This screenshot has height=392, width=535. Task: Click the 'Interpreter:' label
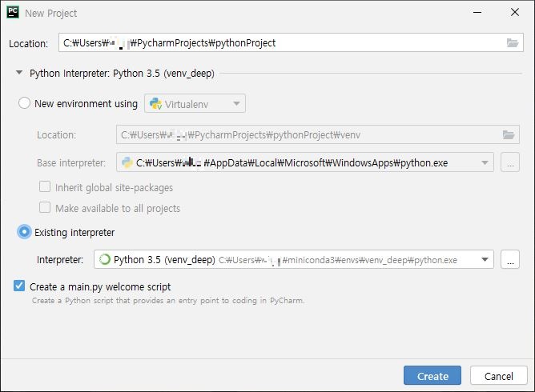click(x=60, y=260)
